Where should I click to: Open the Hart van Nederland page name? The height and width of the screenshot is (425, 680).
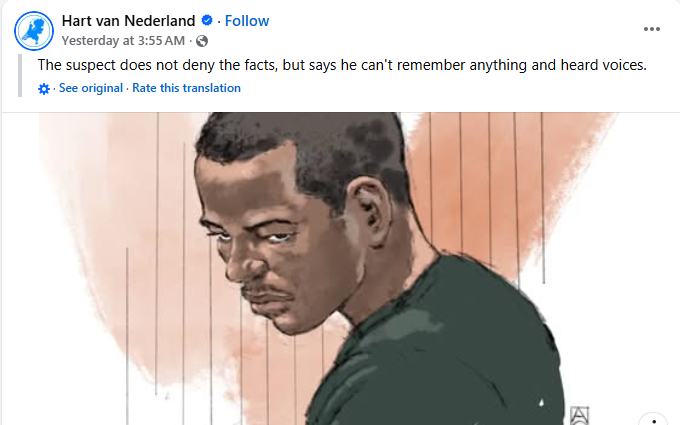[129, 21]
